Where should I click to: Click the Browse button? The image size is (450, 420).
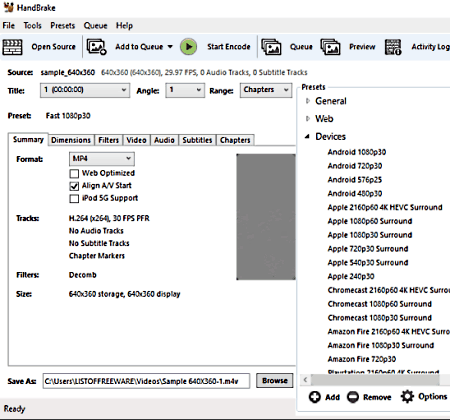(x=275, y=380)
